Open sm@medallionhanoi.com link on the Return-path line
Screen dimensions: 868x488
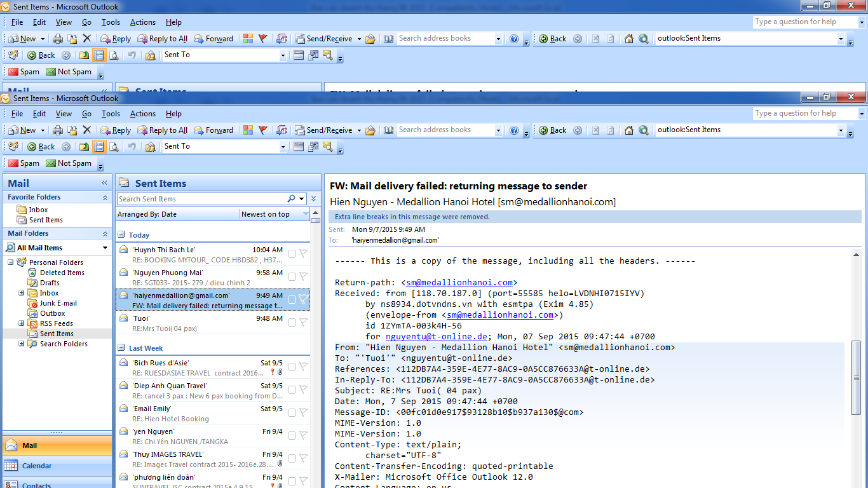(x=459, y=283)
